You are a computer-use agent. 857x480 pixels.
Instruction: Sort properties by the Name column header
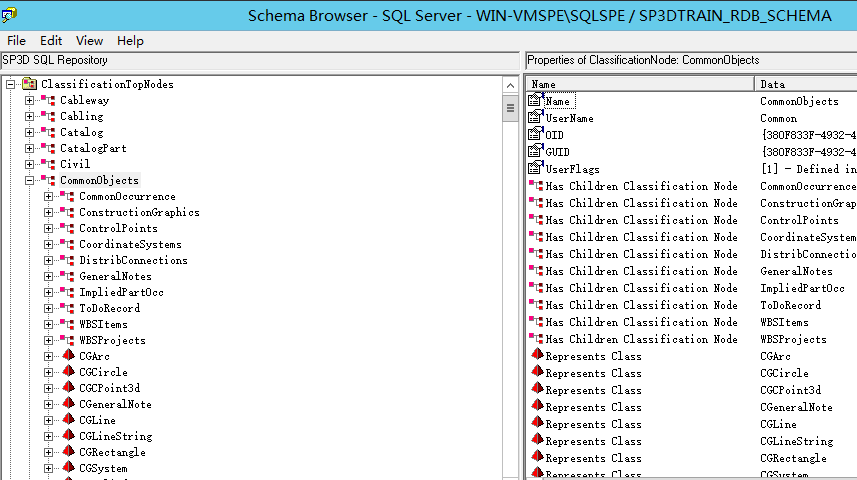tap(640, 84)
